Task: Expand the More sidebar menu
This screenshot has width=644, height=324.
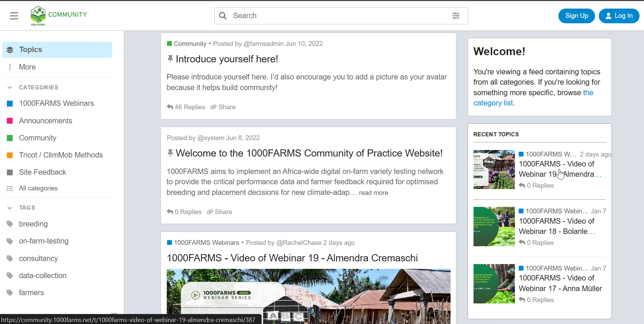Action: [x=27, y=67]
